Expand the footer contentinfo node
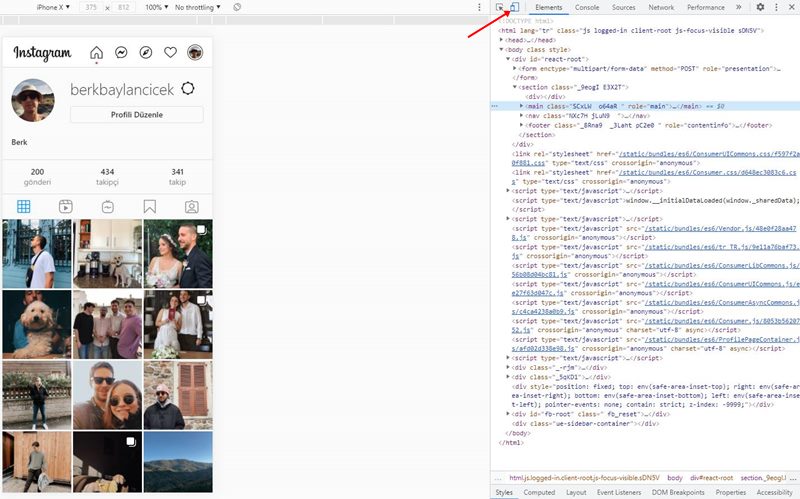Viewport: 800px width, 499px height. 521,125
